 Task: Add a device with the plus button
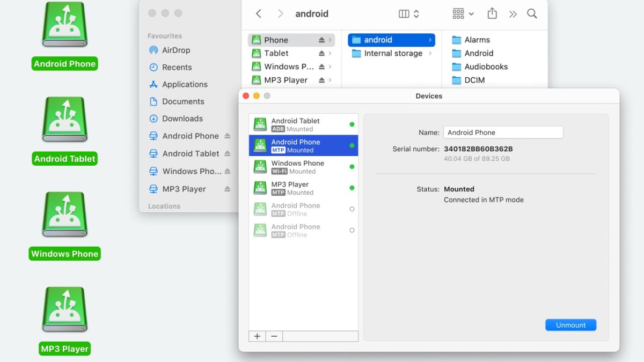pos(257,336)
